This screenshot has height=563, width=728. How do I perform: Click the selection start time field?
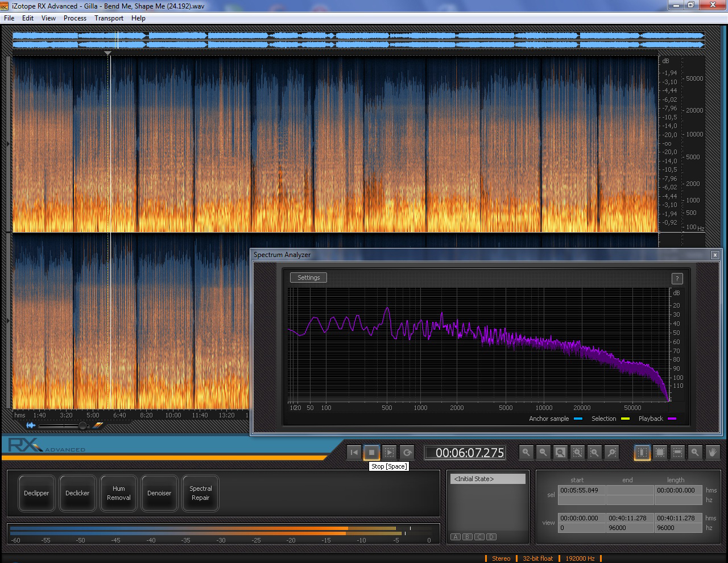[x=581, y=490]
